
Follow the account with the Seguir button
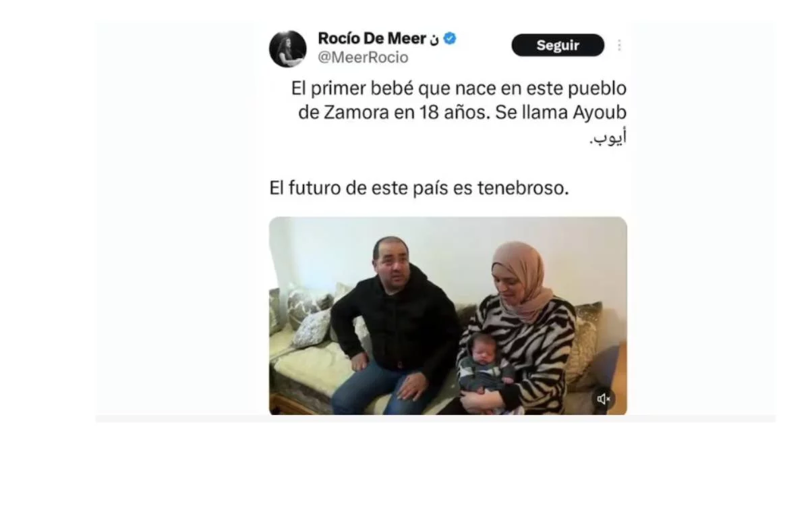(x=558, y=45)
